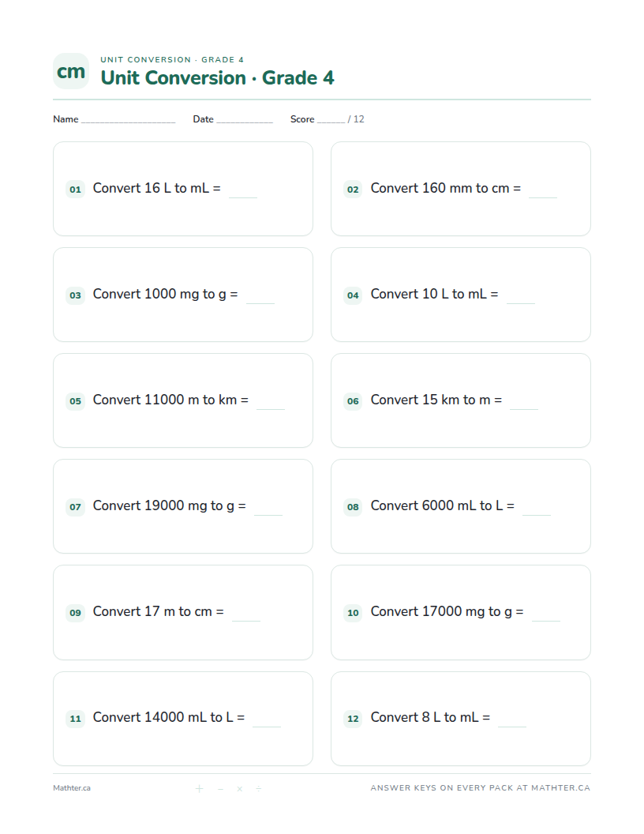Click the multiplication symbol in footer

click(240, 789)
